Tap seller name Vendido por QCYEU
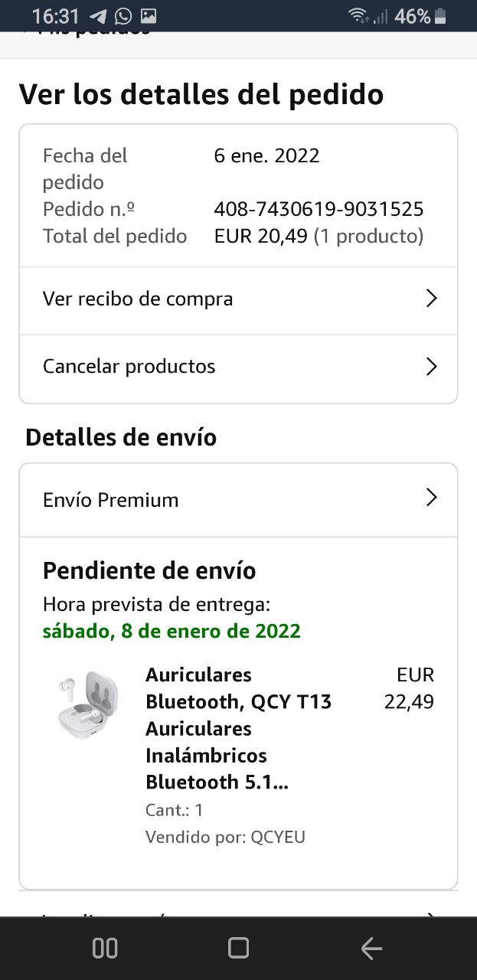 point(225,837)
